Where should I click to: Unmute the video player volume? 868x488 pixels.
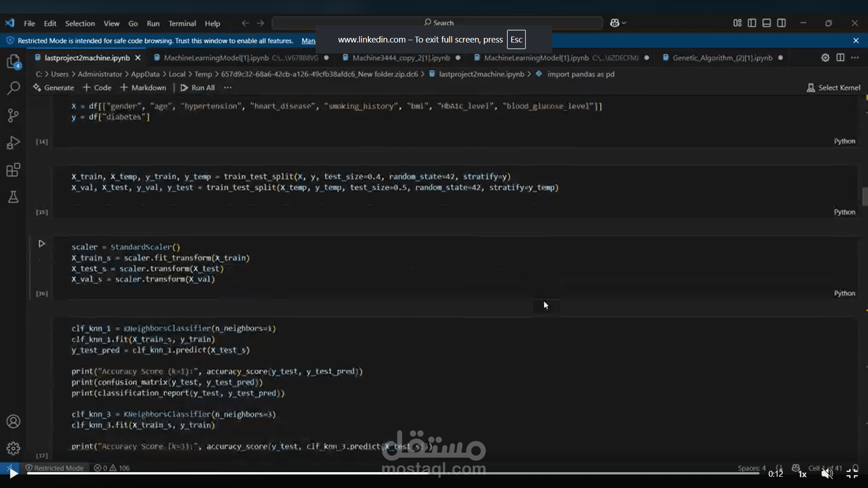[827, 474]
